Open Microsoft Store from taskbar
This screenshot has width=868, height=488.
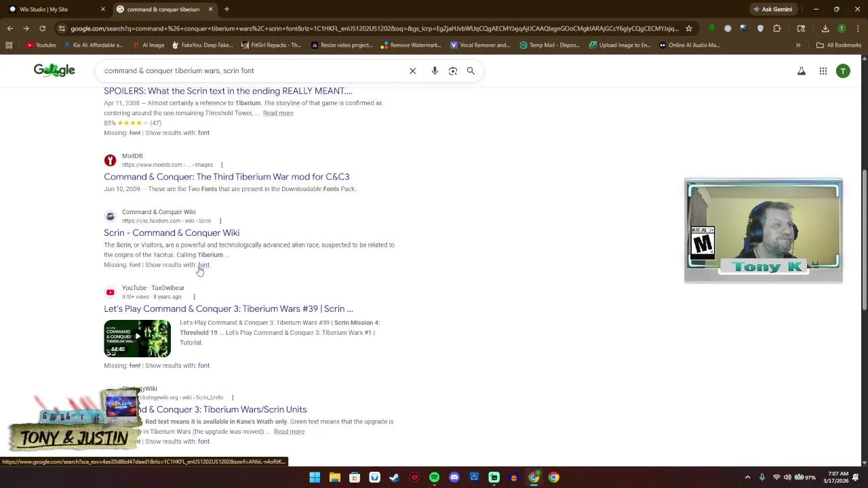pos(355,477)
